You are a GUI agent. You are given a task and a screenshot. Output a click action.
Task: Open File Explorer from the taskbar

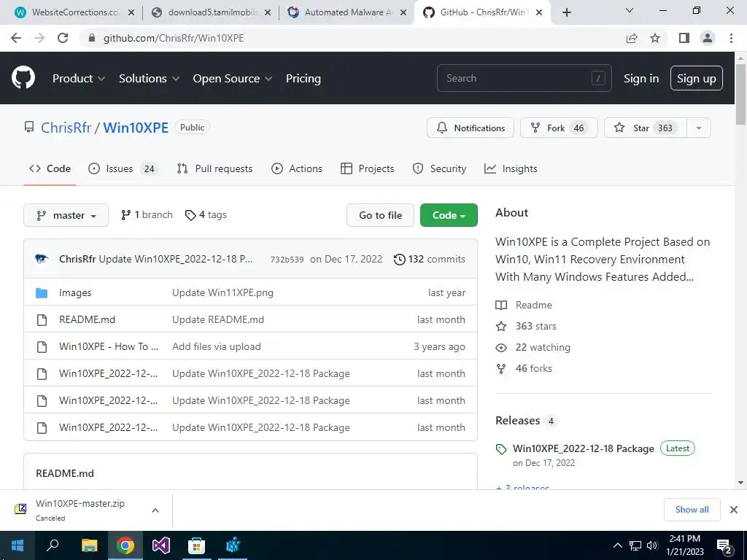(89, 545)
